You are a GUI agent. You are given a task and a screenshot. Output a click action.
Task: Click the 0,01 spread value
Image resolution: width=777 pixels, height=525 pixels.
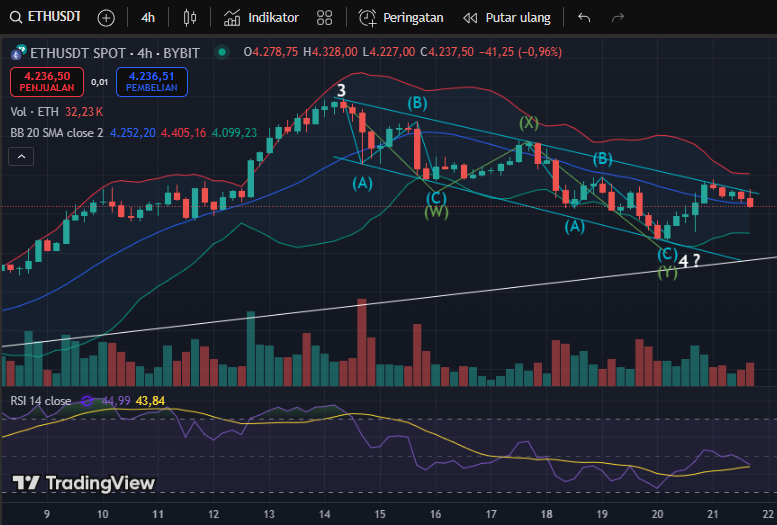coord(100,82)
